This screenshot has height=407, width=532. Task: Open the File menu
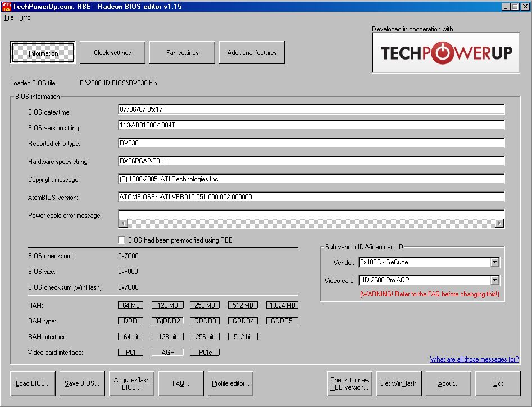coord(9,17)
